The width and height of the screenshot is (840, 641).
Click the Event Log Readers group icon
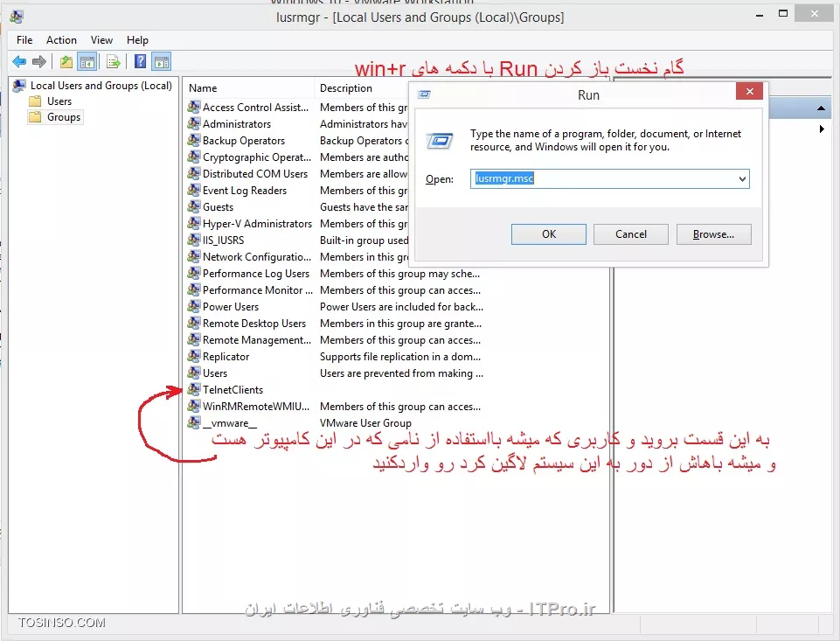pos(194,191)
